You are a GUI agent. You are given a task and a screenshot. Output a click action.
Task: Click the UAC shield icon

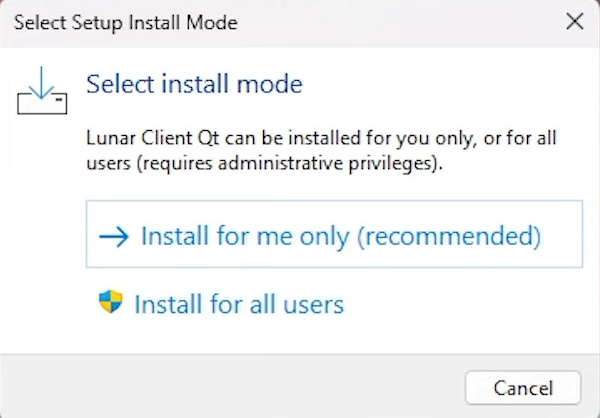[x=111, y=302]
